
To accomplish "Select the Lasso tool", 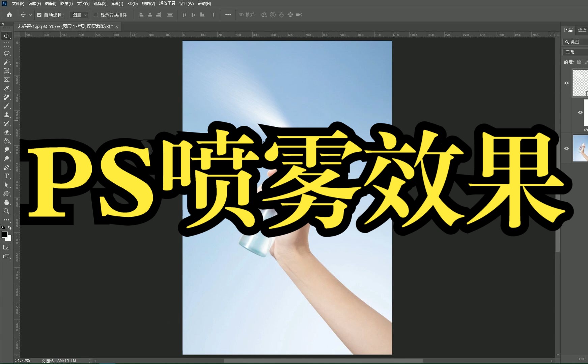I will point(6,53).
